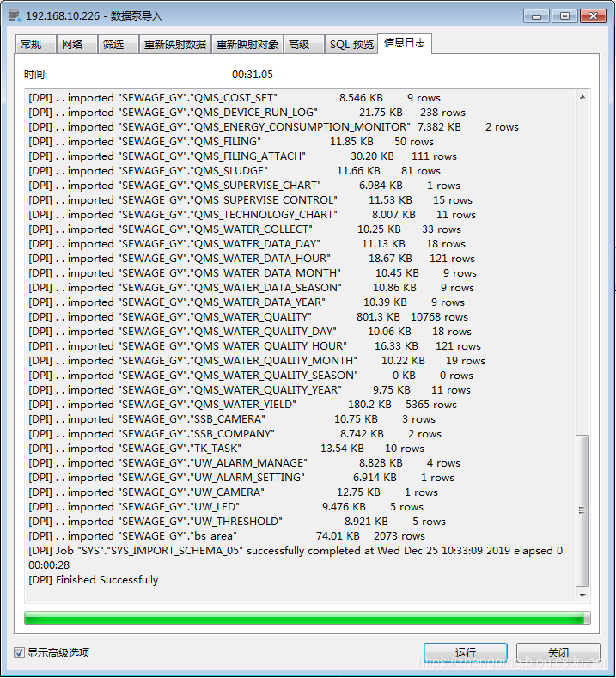Go to the 筛选 tab
This screenshot has height=678, width=616.
point(118,44)
